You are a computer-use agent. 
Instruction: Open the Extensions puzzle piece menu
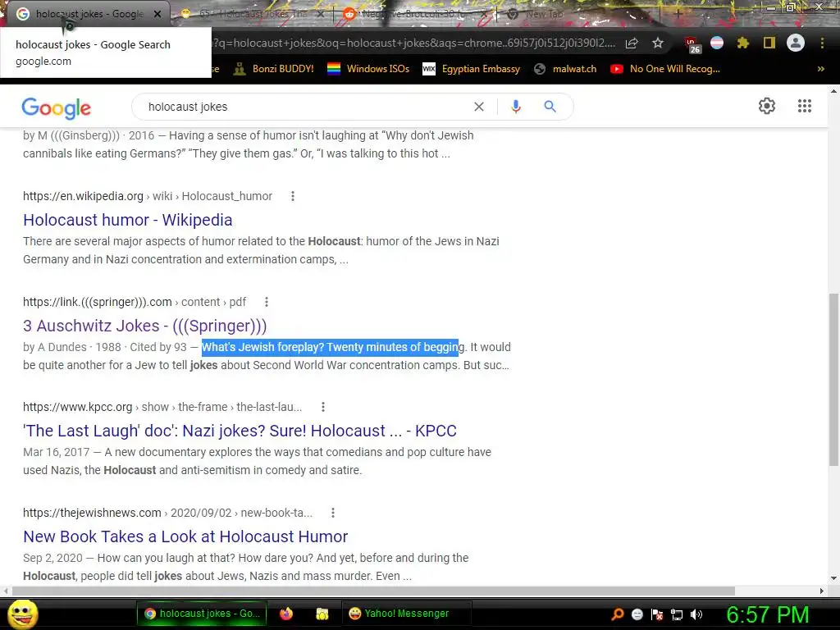tap(743, 43)
